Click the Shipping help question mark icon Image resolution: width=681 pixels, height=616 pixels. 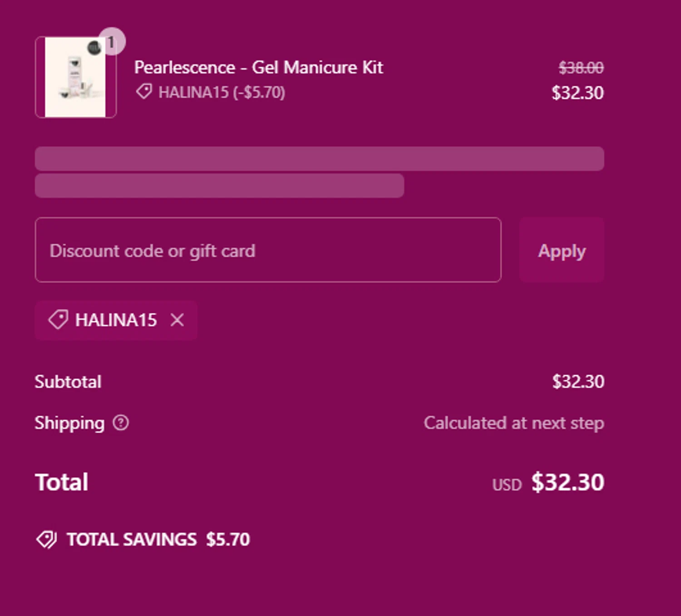[121, 423]
